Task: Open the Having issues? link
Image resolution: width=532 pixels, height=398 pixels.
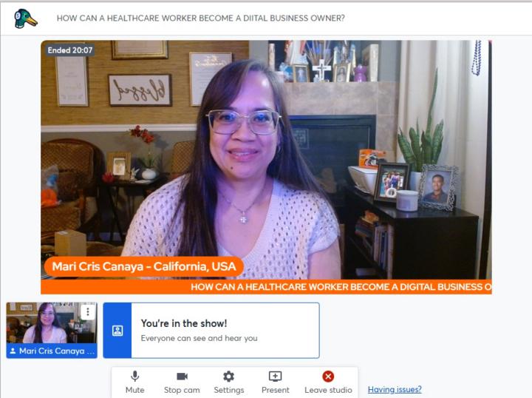Action: (x=395, y=389)
